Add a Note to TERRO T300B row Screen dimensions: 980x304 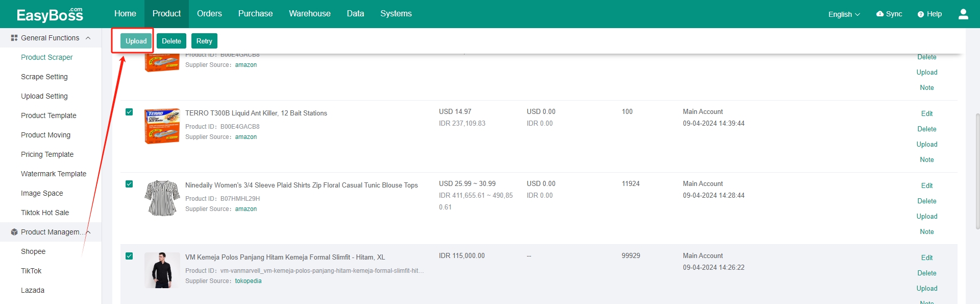pos(927,159)
